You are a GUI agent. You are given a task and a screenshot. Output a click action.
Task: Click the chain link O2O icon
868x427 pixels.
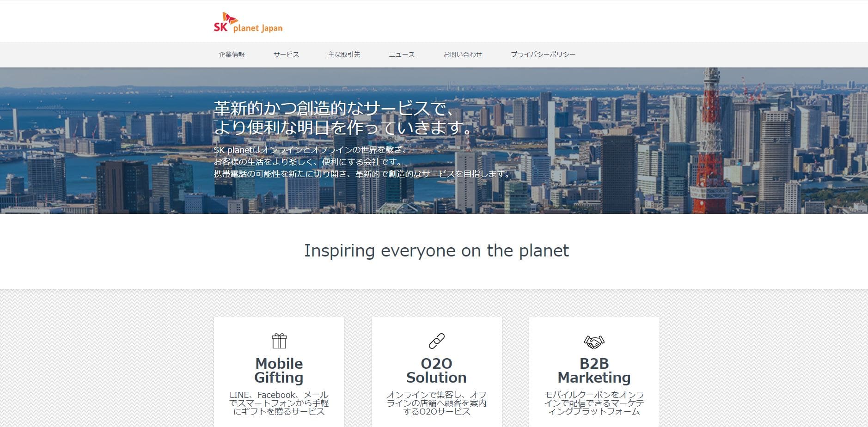pyautogui.click(x=437, y=341)
